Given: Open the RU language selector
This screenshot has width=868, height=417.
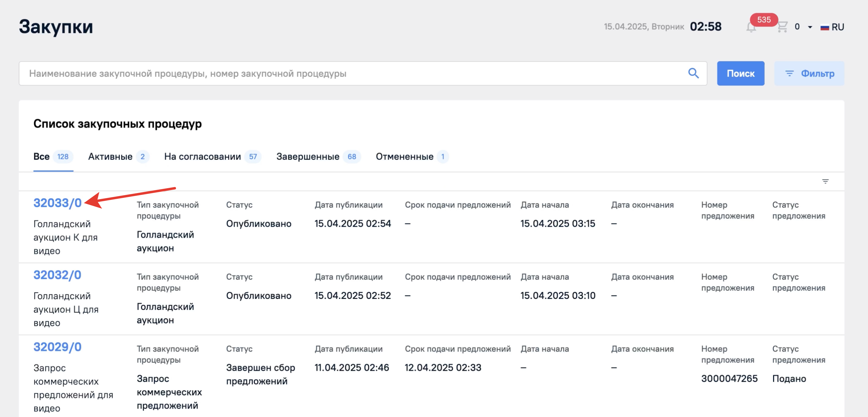Looking at the screenshot, I should coord(837,27).
